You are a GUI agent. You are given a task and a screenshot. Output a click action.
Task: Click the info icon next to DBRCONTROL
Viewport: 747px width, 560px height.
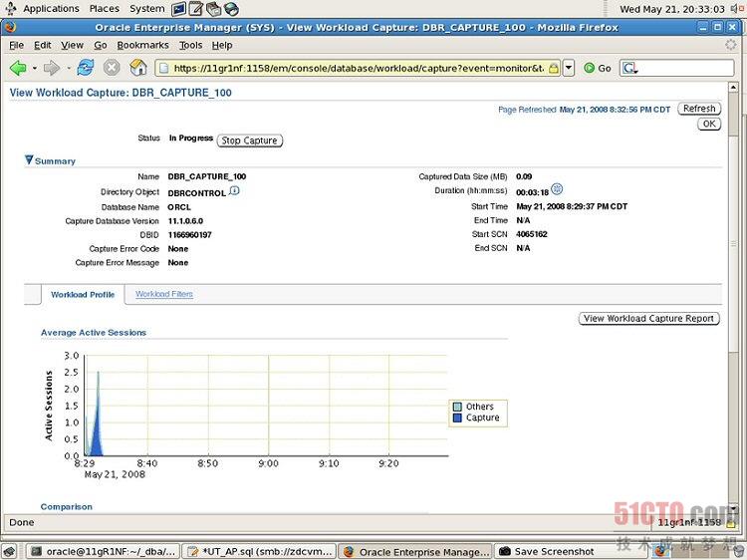tap(234, 191)
